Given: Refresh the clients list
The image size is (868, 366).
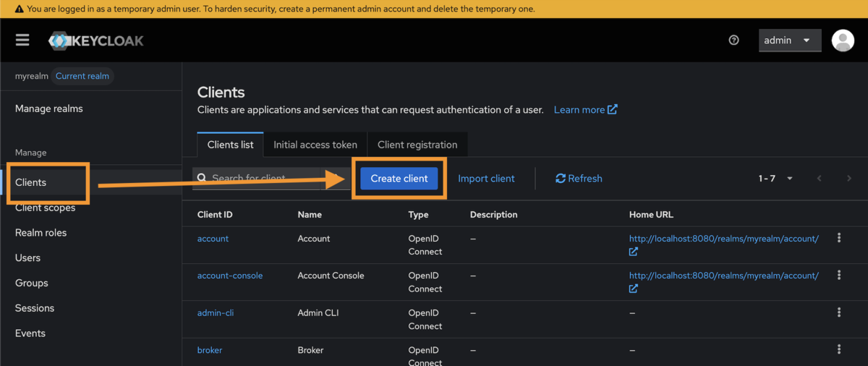Looking at the screenshot, I should click(579, 179).
